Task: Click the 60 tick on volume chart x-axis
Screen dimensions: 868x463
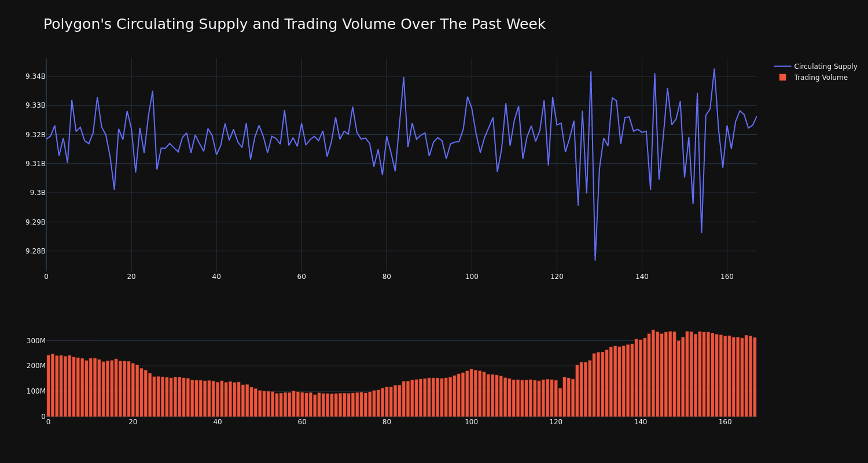Action: 302,422
